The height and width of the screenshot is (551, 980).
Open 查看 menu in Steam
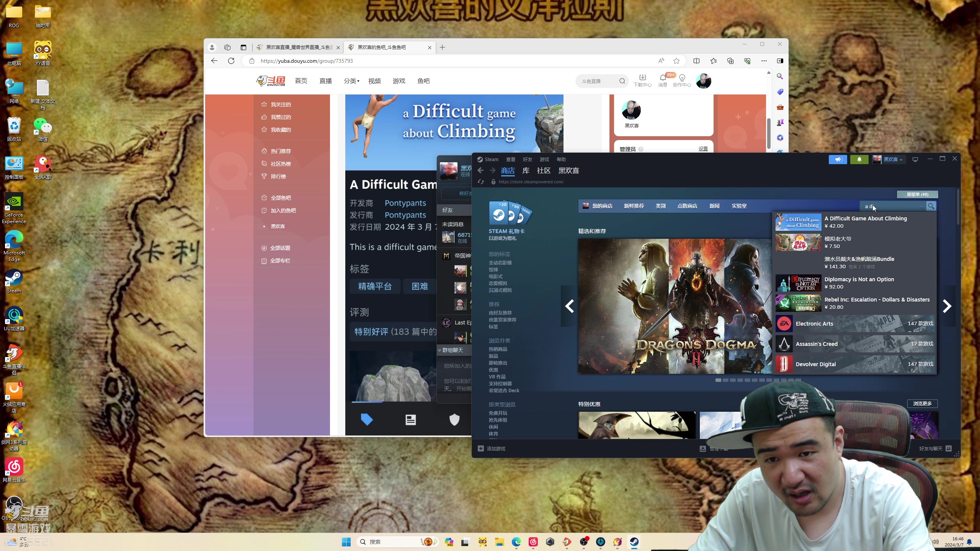tap(511, 160)
